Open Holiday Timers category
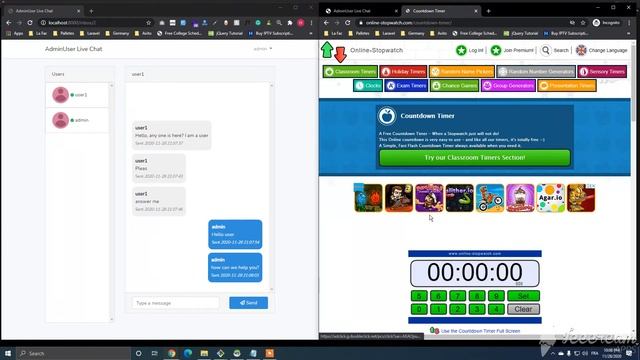The height and width of the screenshot is (360, 640). pyautogui.click(x=403, y=72)
